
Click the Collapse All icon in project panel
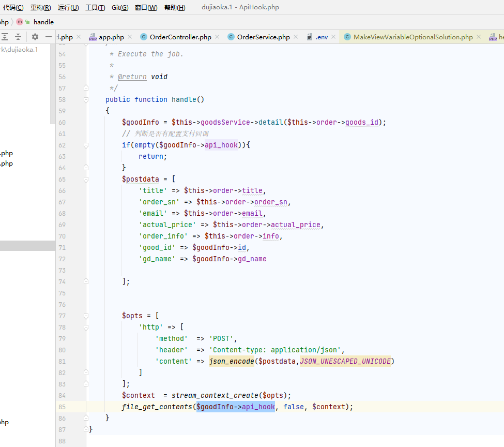[x=18, y=37]
